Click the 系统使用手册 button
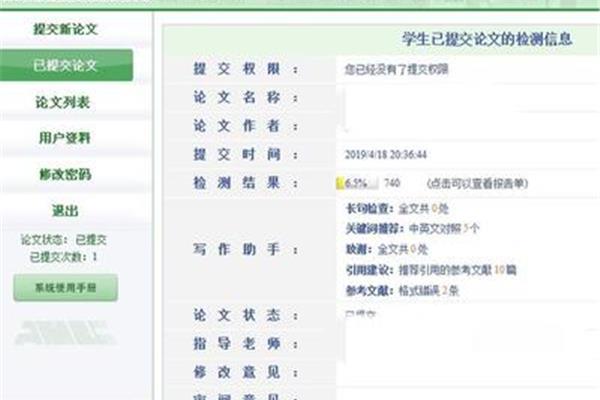600x400 pixels. tap(65, 287)
